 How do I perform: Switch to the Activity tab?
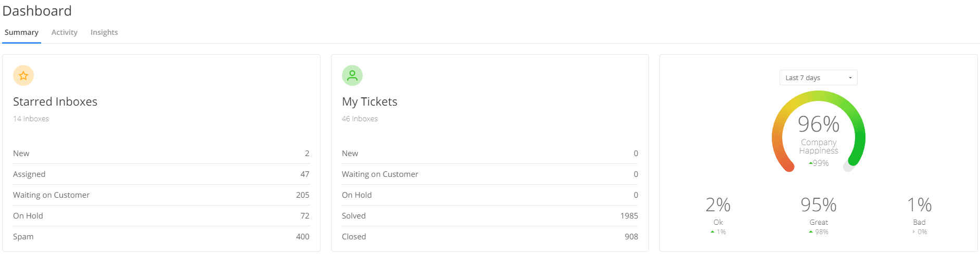tap(65, 32)
